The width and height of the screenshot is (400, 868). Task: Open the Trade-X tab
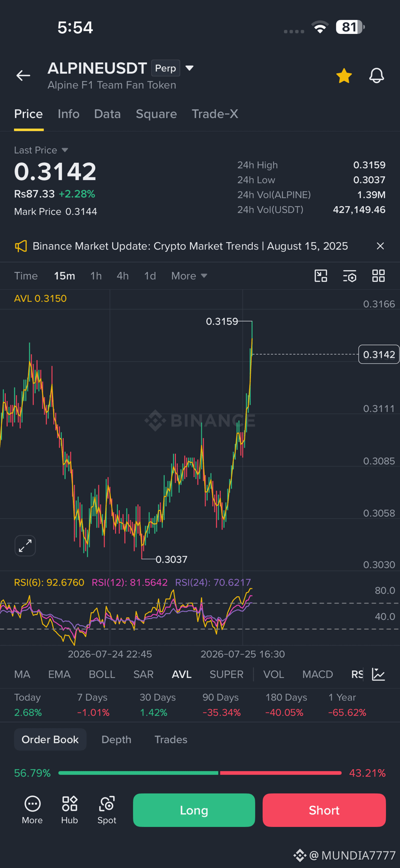[x=215, y=114]
